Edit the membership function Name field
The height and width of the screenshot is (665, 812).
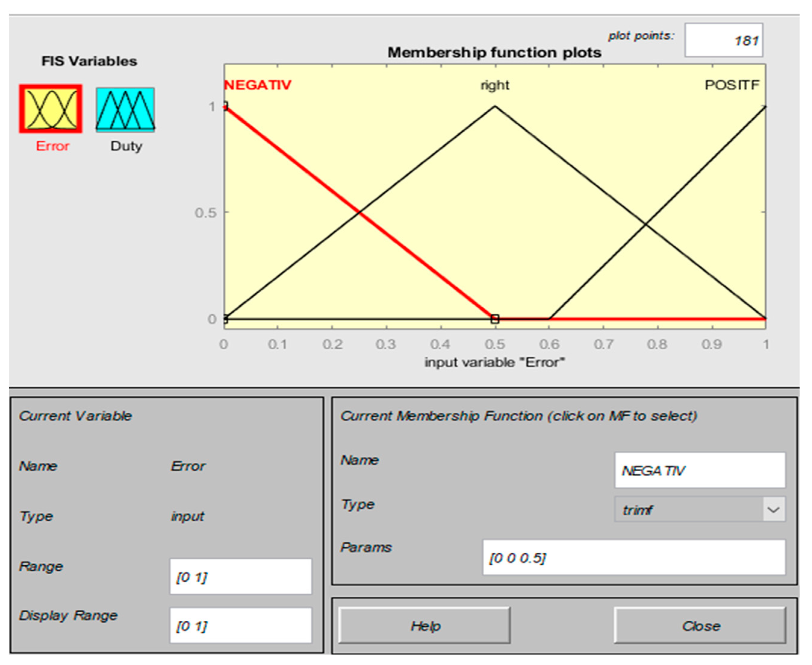point(699,470)
